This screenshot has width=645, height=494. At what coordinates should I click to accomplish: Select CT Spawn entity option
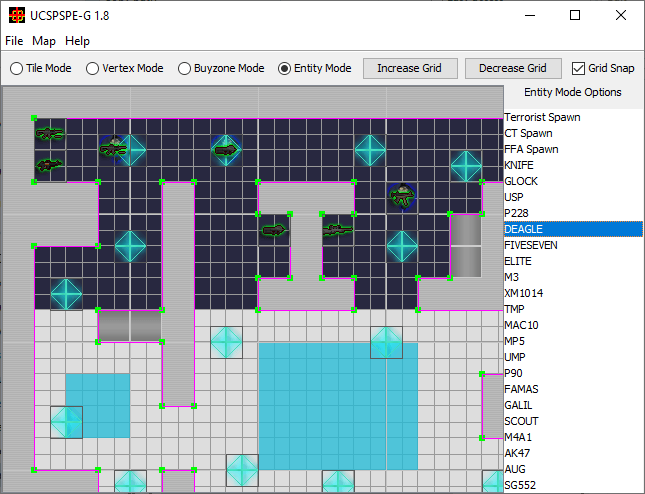573,133
